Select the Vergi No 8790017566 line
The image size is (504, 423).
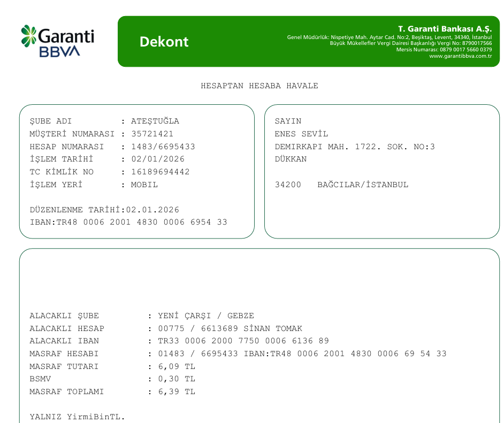(411, 43)
